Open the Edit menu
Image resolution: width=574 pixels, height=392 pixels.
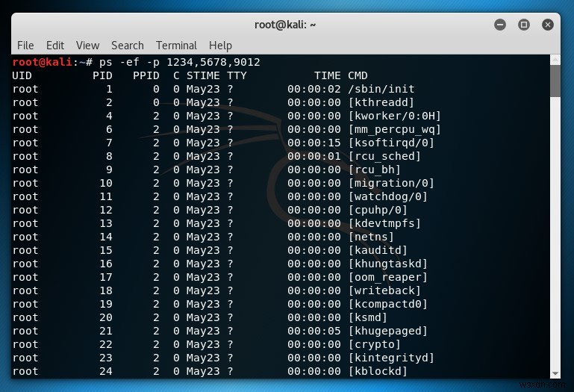(55, 46)
